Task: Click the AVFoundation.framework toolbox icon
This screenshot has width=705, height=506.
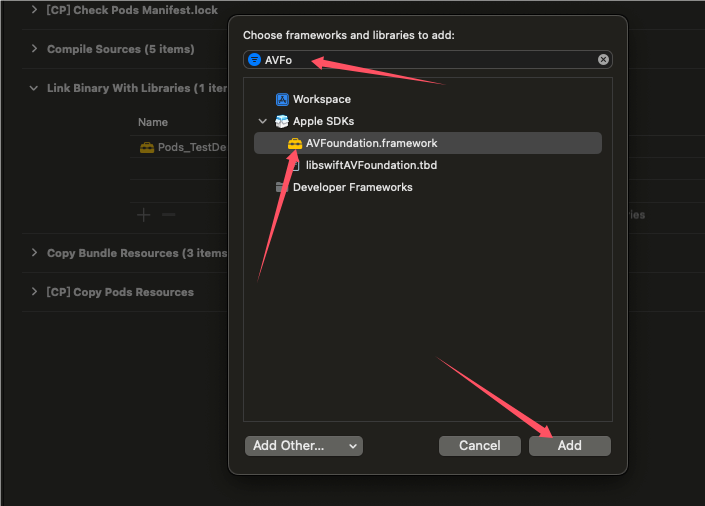Action: pyautogui.click(x=295, y=143)
